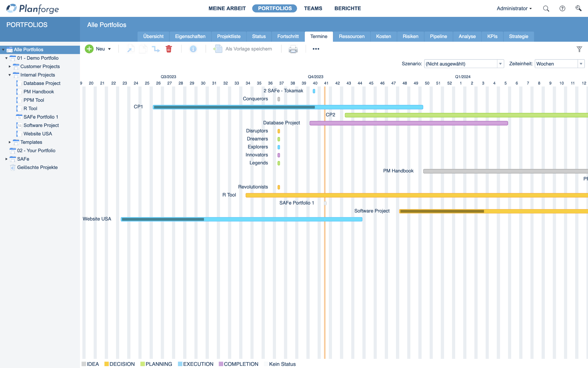The height and width of the screenshot is (368, 588).
Task: Expand the Customer Projects node
Action: point(9,67)
